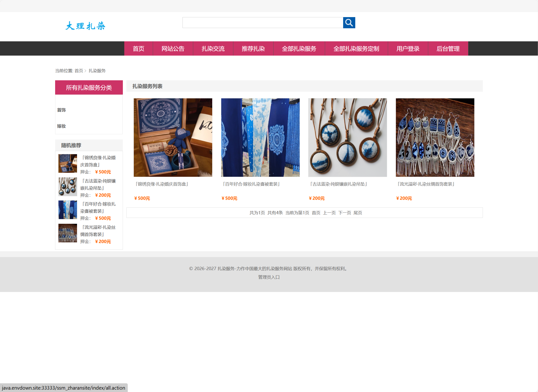Click earrings thumbnail in 随机推荐 sidebar
538x392 pixels.
click(68, 233)
